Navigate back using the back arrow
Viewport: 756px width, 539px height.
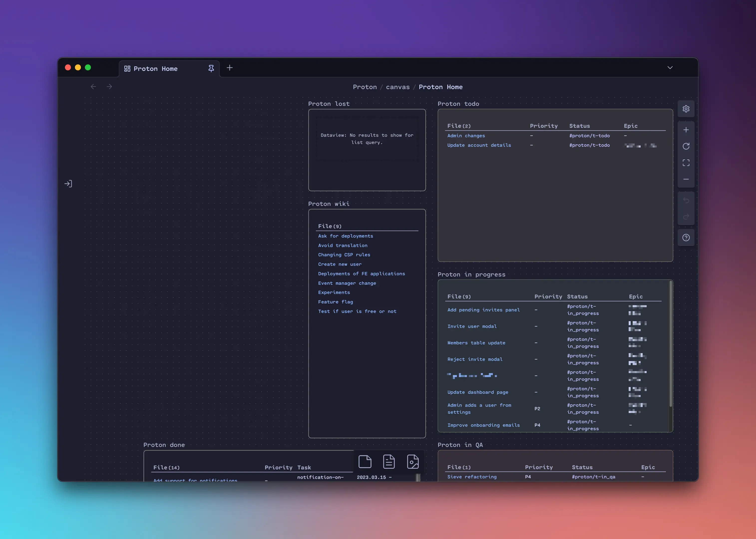(x=93, y=86)
